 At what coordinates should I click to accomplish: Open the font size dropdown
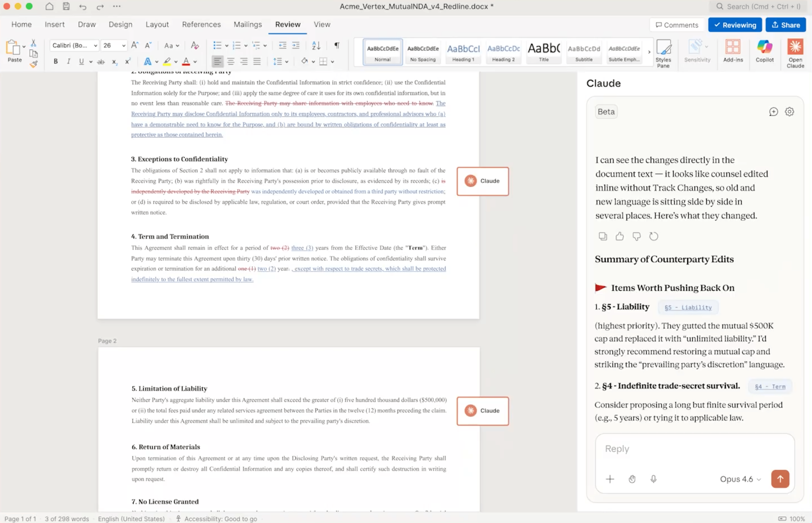coord(124,45)
